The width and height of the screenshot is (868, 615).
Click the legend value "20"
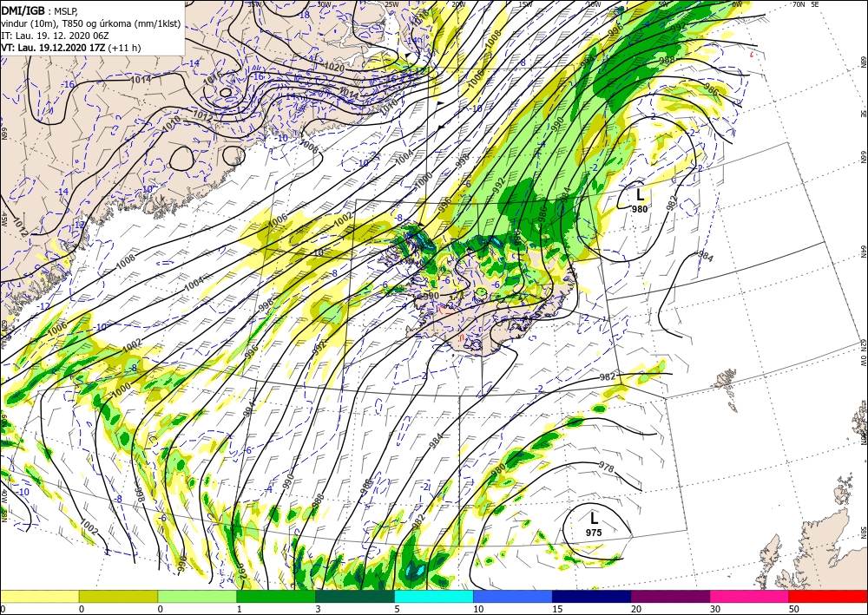pos(636,609)
